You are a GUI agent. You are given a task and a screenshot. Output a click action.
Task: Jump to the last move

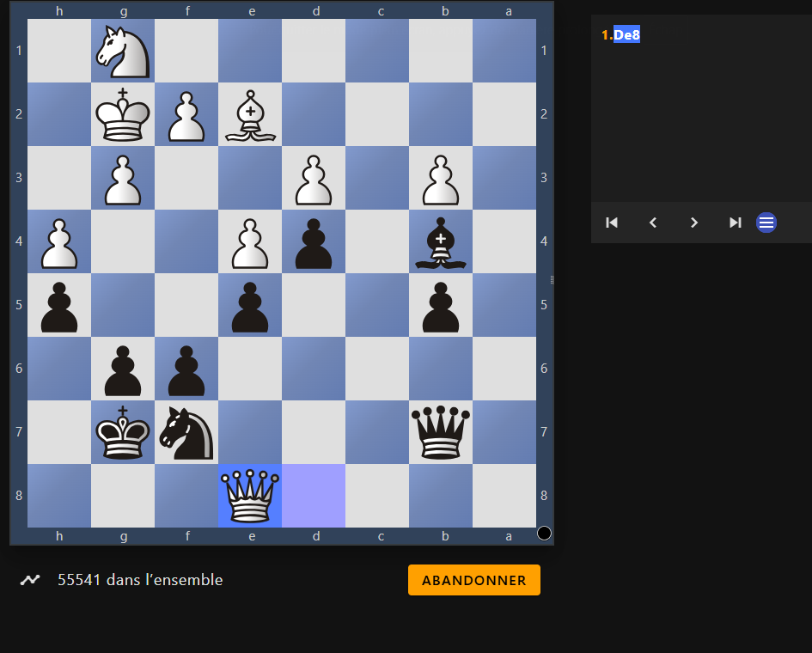pyautogui.click(x=736, y=223)
